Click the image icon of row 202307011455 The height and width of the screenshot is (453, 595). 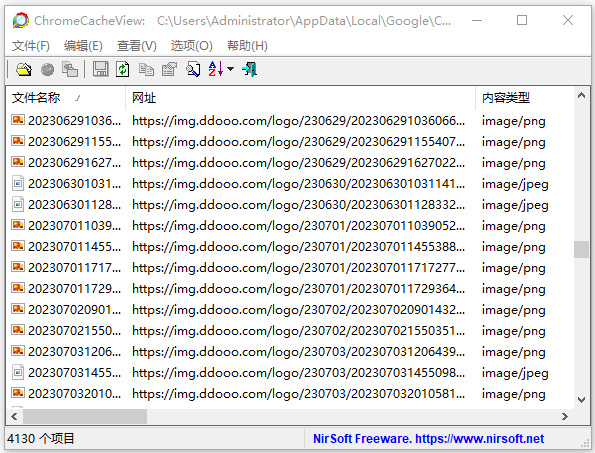[18, 247]
